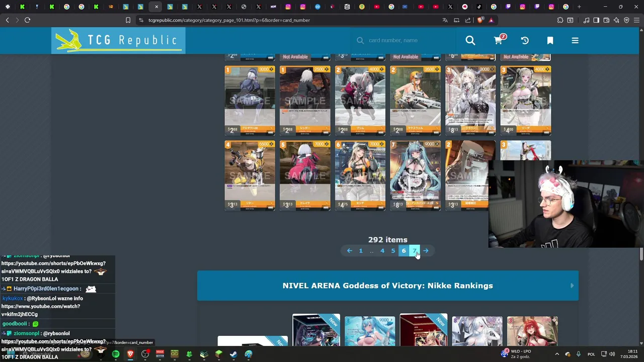The height and width of the screenshot is (362, 644).
Task: Click the share page icon
Action: [x=468, y=20]
